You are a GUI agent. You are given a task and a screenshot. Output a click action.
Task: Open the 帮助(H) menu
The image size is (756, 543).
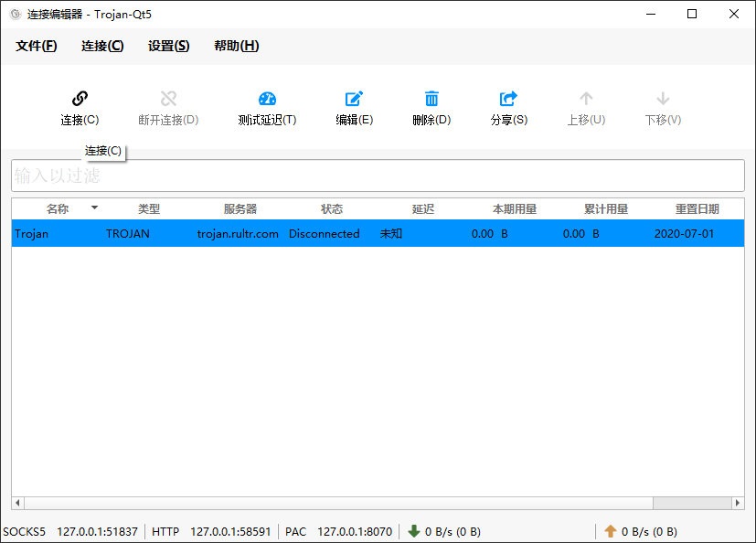click(236, 46)
